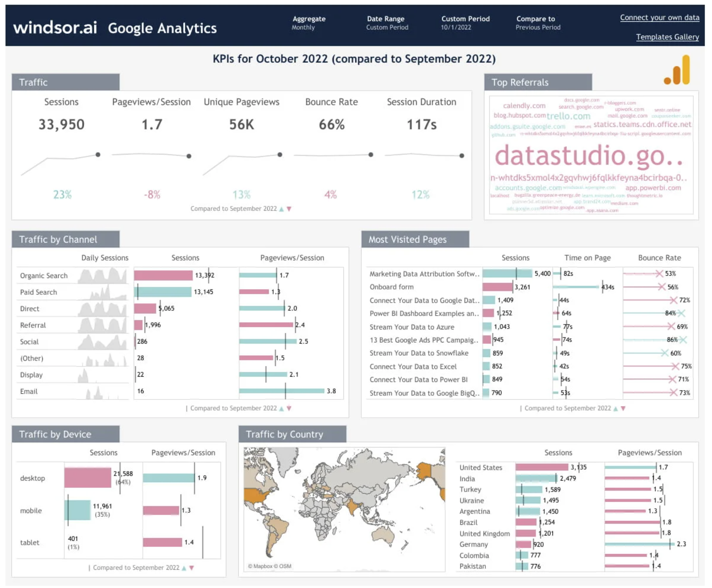Click Marketing Data Attribution Softw.. page
712x588 pixels.
click(x=424, y=274)
